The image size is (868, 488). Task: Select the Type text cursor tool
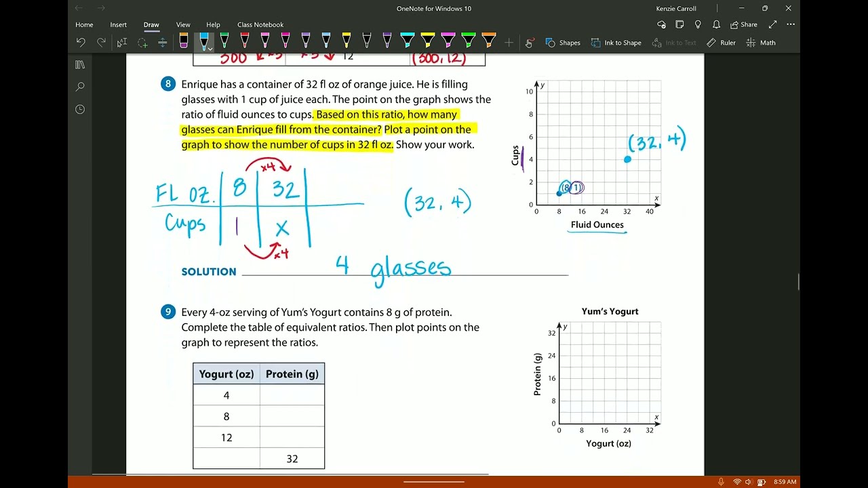pos(121,42)
